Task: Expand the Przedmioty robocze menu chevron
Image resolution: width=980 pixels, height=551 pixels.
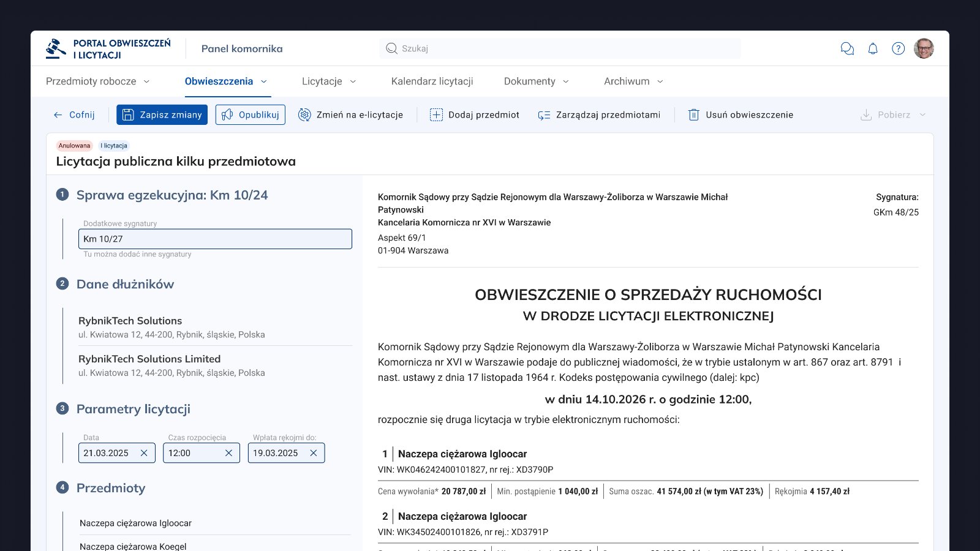Action: [x=146, y=81]
